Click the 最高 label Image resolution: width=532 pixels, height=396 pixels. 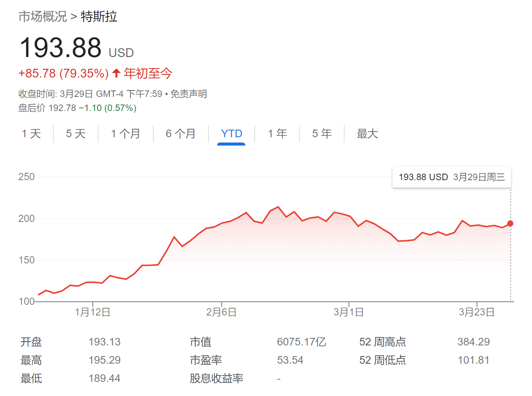[31, 360]
